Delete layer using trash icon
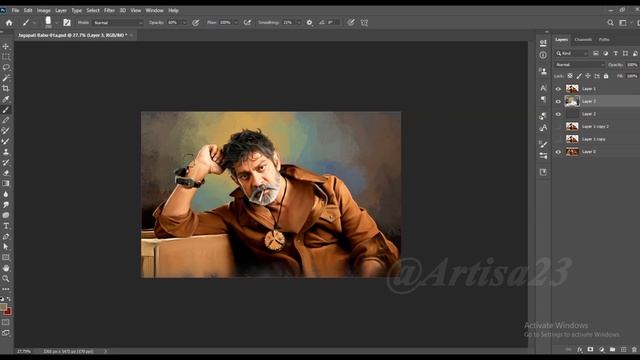 click(x=634, y=350)
